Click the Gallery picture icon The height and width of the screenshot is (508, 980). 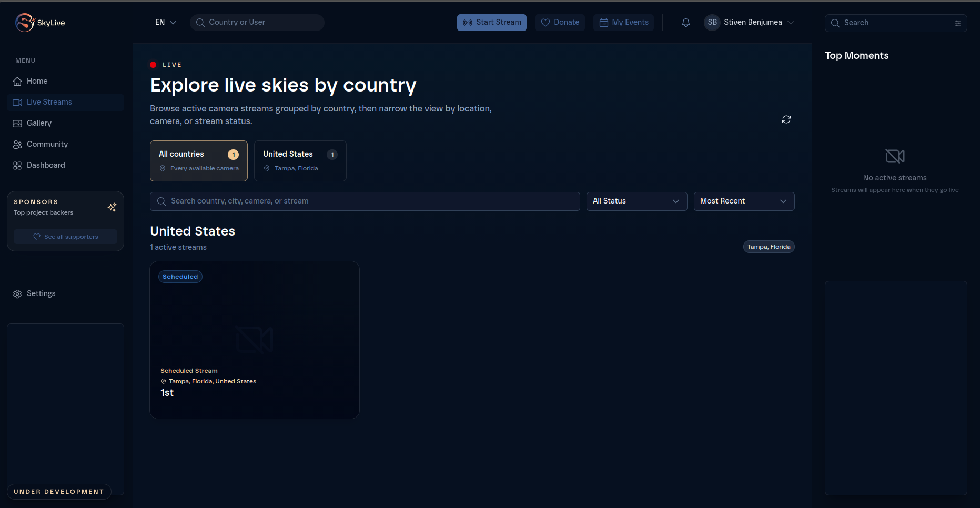[x=17, y=124]
